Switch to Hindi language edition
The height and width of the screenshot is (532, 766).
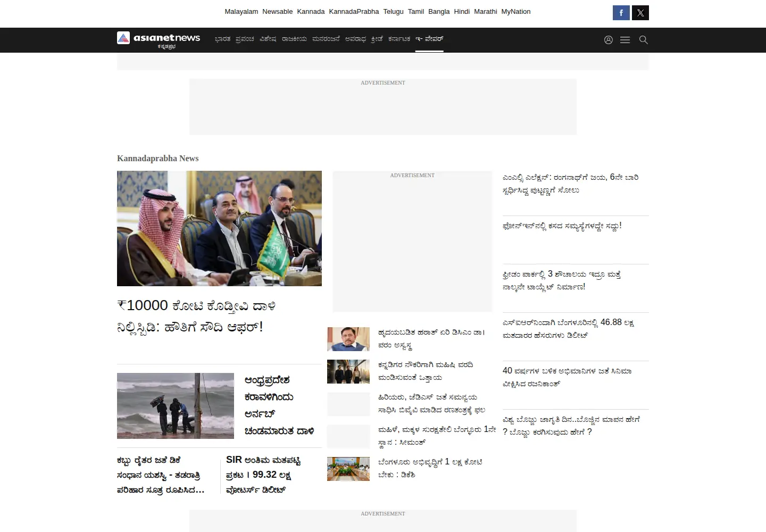(462, 12)
